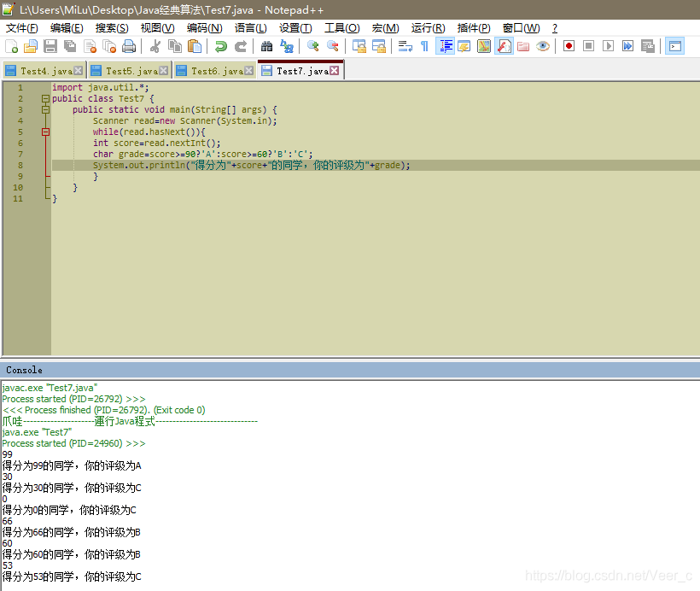Toggle the Function List panel icon
The image size is (700, 591).
tap(504, 46)
